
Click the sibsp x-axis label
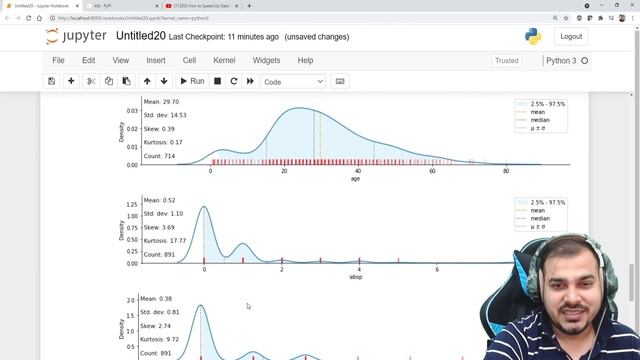[x=356, y=277]
